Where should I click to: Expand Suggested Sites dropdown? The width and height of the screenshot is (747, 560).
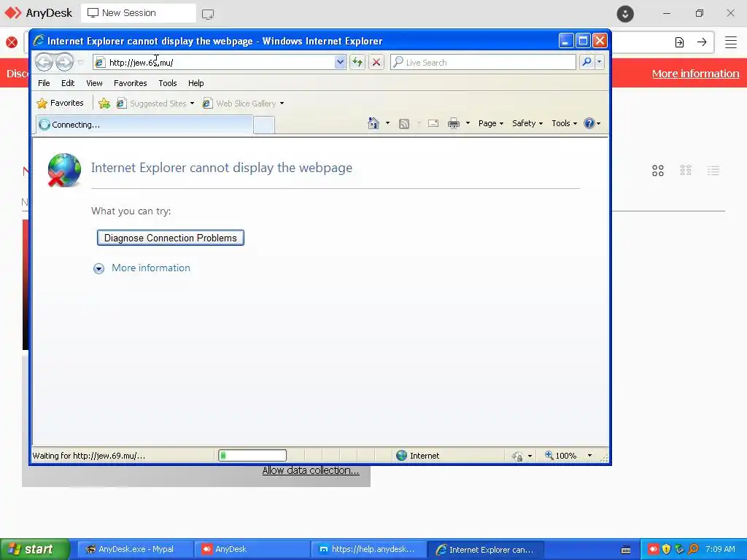(x=192, y=104)
